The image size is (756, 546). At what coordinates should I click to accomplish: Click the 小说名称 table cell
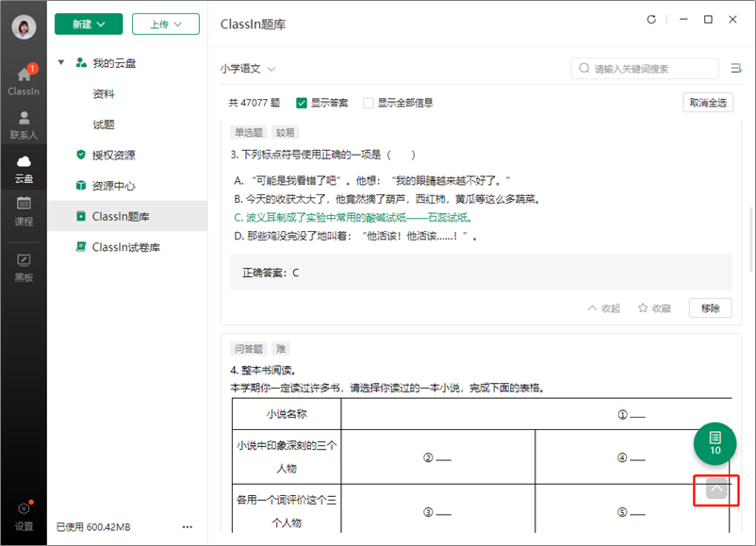tap(287, 414)
